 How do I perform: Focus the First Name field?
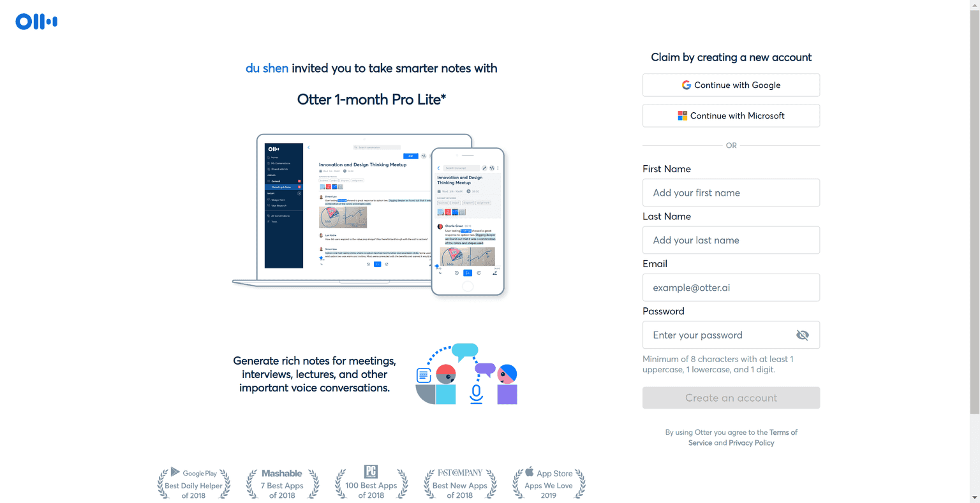(731, 193)
